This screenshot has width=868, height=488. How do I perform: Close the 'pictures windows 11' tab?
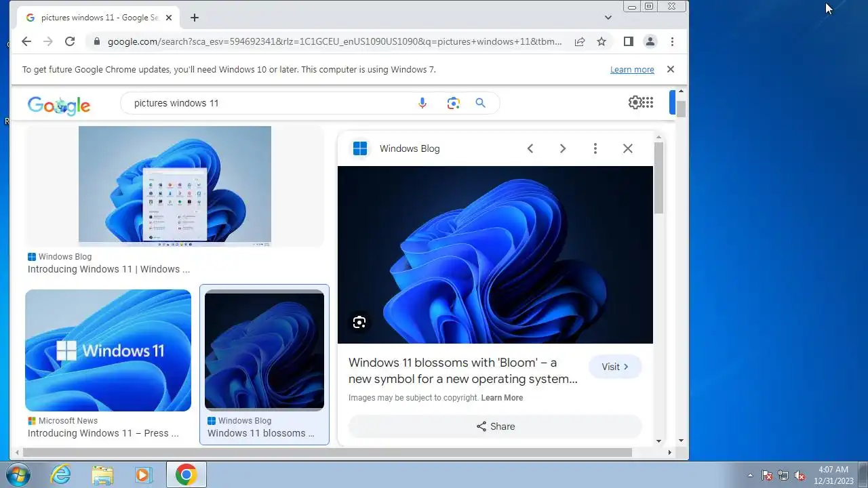click(168, 18)
